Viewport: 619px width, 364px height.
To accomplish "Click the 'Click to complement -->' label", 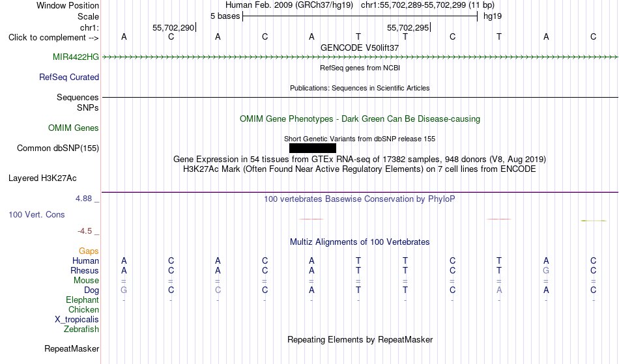I will 53,38.
